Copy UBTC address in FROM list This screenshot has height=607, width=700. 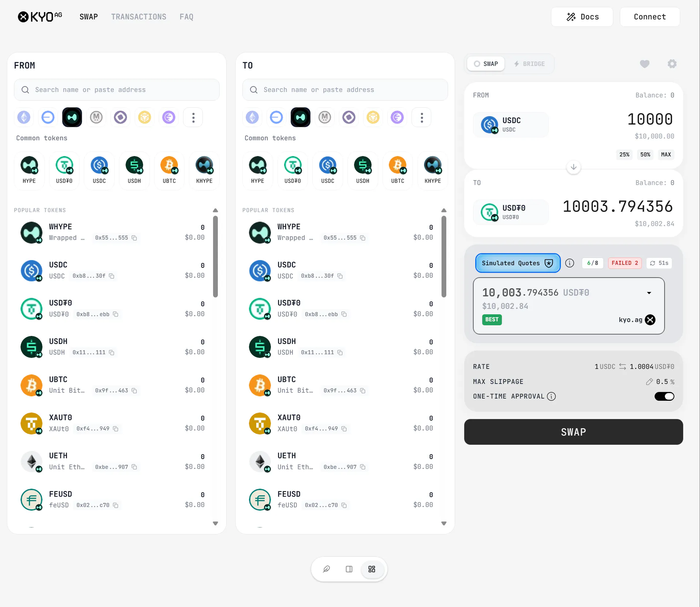134,391
